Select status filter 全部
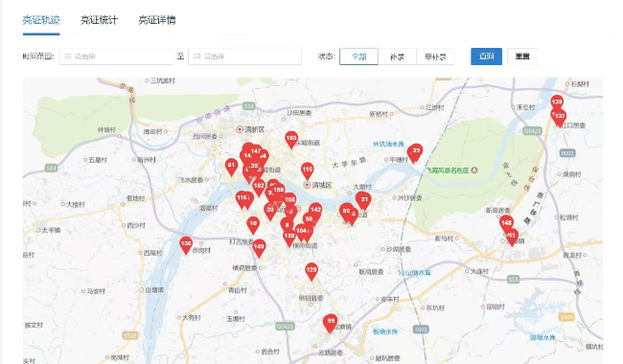 click(x=358, y=57)
